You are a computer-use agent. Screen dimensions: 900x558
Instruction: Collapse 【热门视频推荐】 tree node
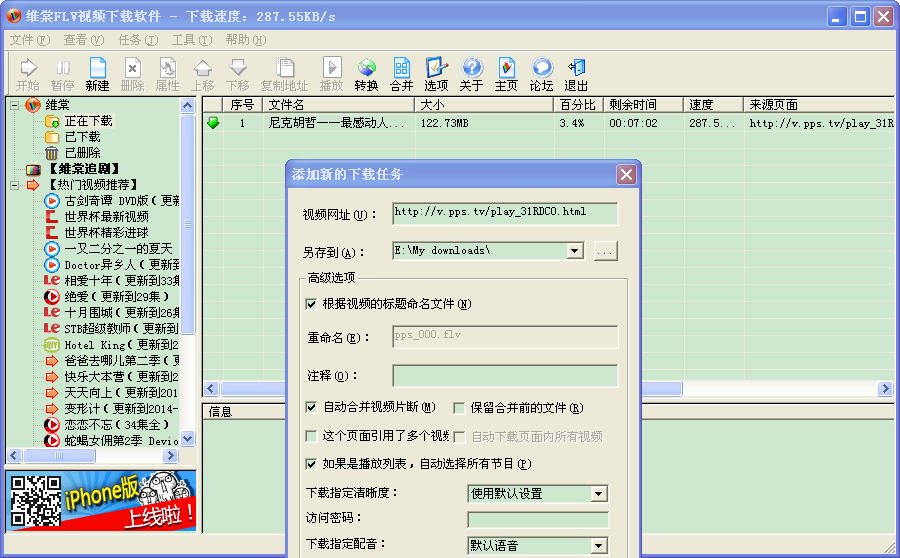coord(15,185)
